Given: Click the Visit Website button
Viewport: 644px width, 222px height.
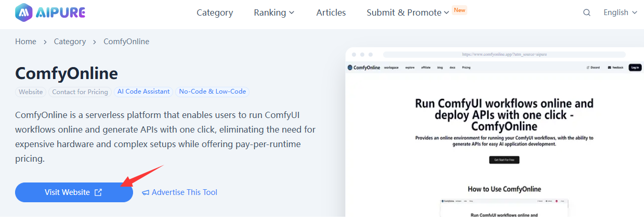Looking at the screenshot, I should pos(74,192).
